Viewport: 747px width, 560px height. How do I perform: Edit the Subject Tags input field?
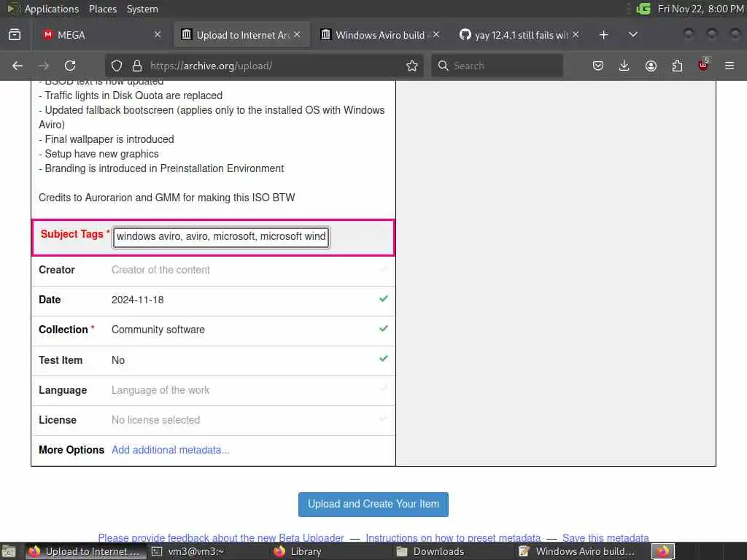(x=221, y=237)
